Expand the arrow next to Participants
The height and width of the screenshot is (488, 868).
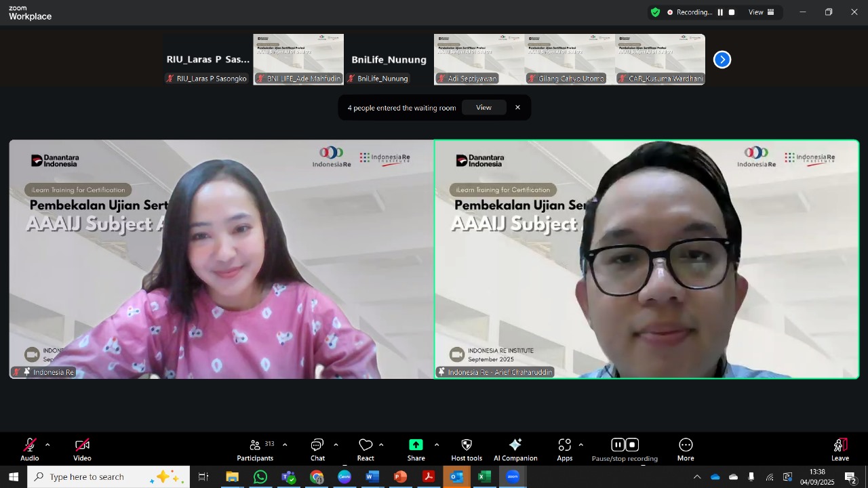click(x=285, y=445)
